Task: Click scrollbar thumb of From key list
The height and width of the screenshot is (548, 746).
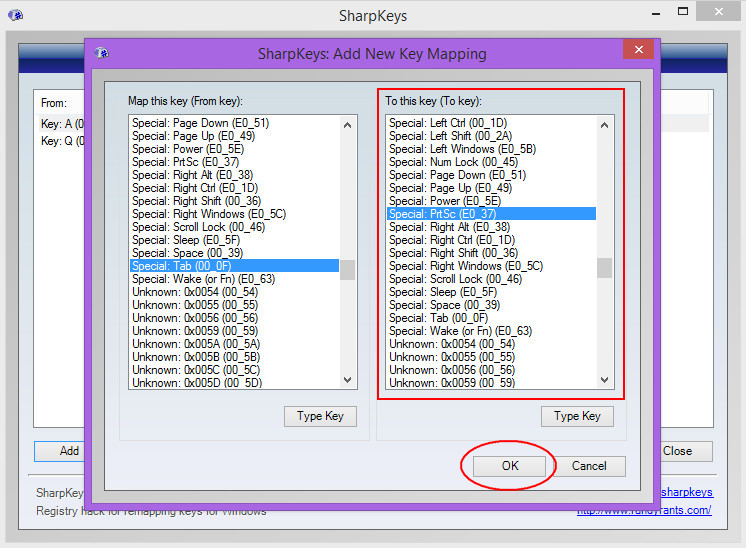Action: 347,270
